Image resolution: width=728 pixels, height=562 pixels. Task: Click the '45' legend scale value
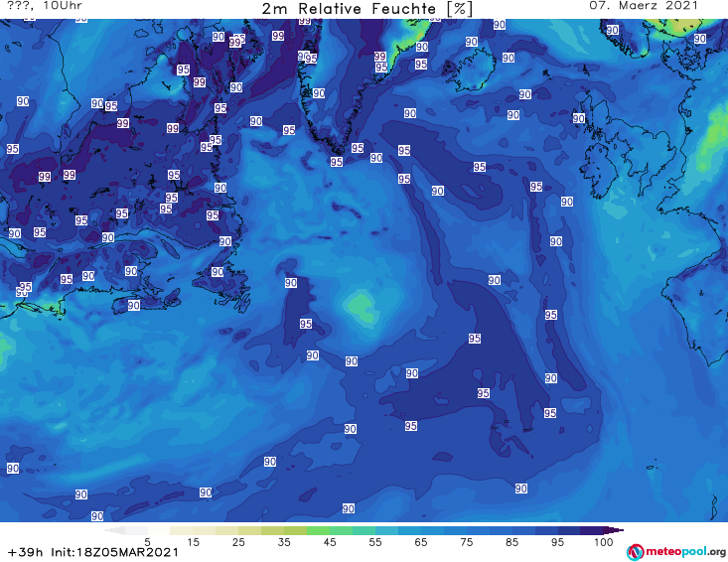point(330,542)
